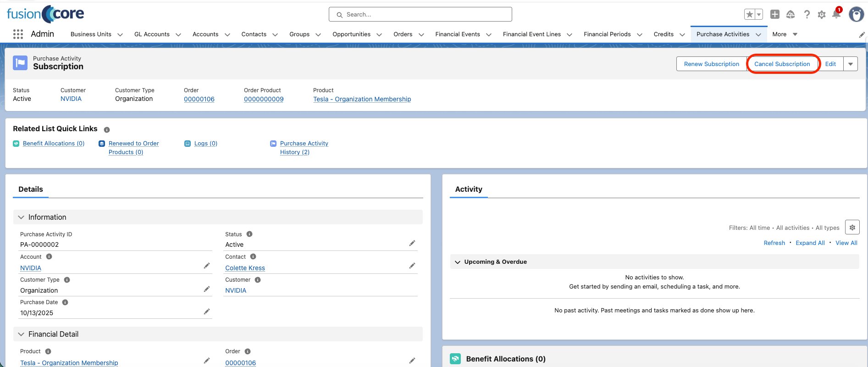Edit the Purchase Date pencil icon
Image resolution: width=868 pixels, height=367 pixels.
click(207, 311)
